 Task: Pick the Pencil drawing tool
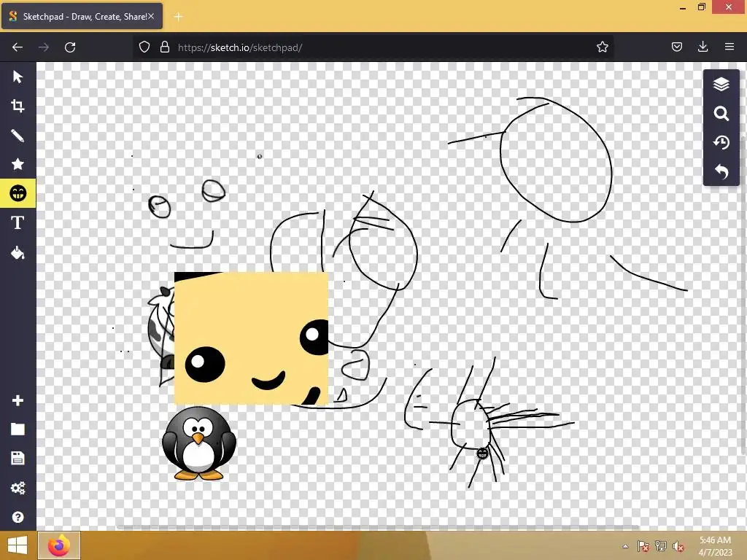pos(18,136)
